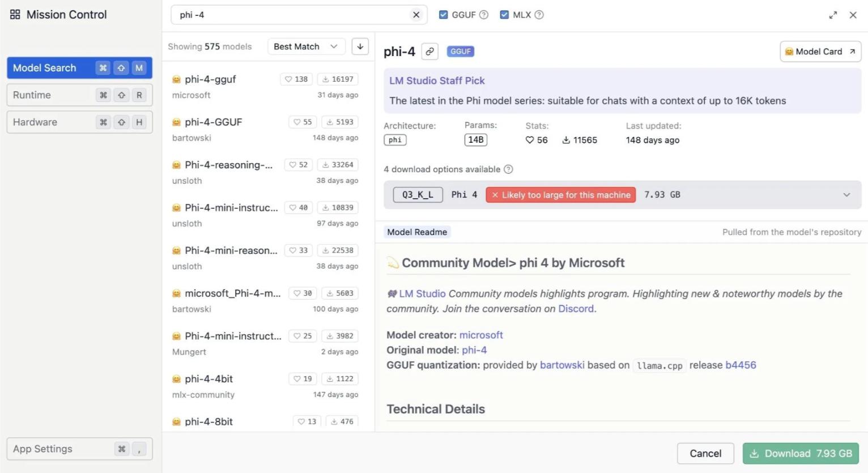Click the 33264 downloads badge on Phi-4-reasoning

pyautogui.click(x=338, y=165)
